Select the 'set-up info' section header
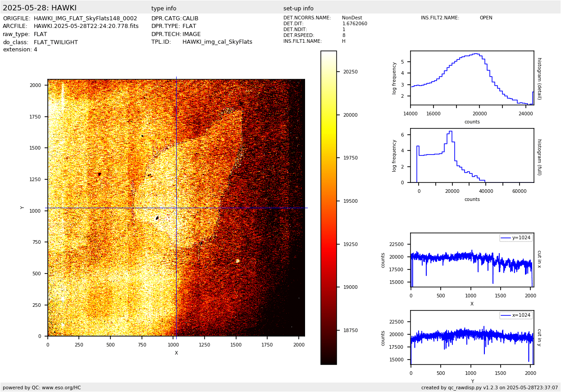This screenshot has height=392, width=561. click(x=298, y=9)
